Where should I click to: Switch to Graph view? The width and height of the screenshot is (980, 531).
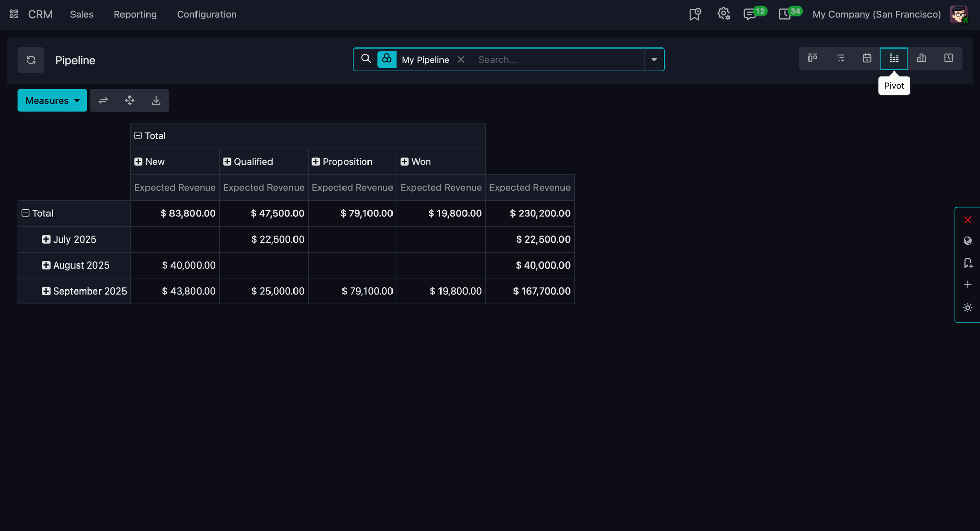click(x=921, y=58)
